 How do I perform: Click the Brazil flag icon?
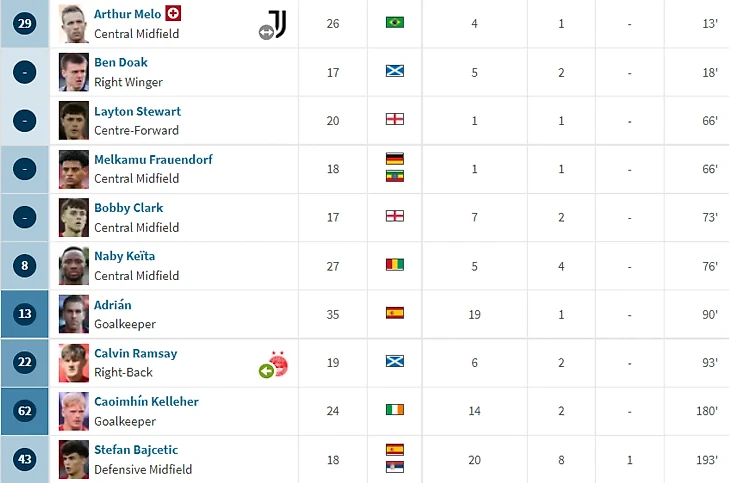(x=395, y=23)
